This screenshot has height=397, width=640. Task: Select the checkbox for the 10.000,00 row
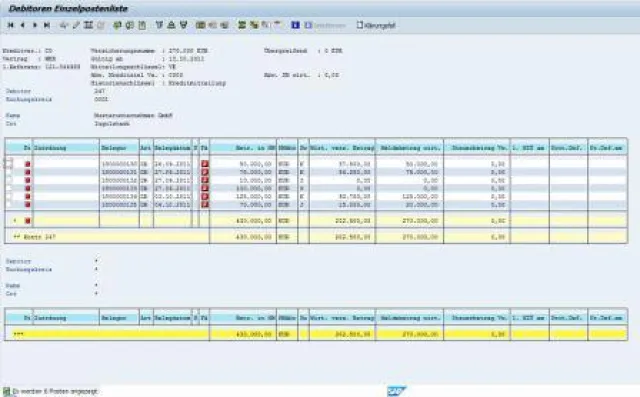click(9, 180)
